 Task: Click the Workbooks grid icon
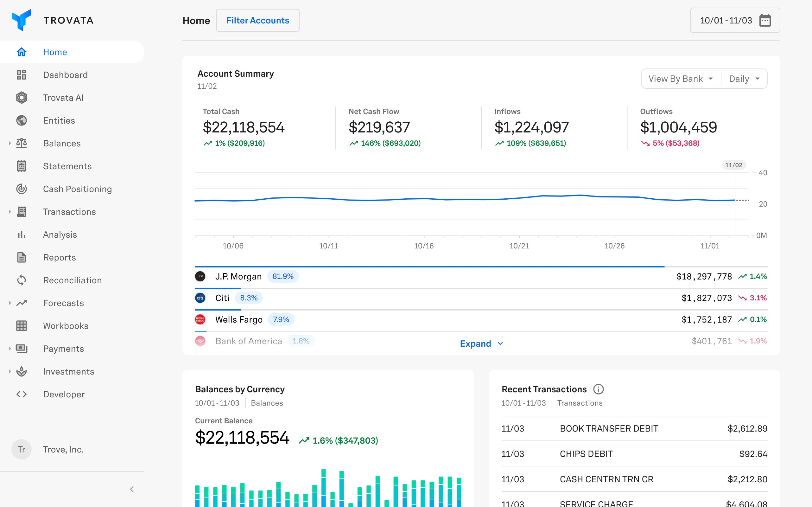22,326
